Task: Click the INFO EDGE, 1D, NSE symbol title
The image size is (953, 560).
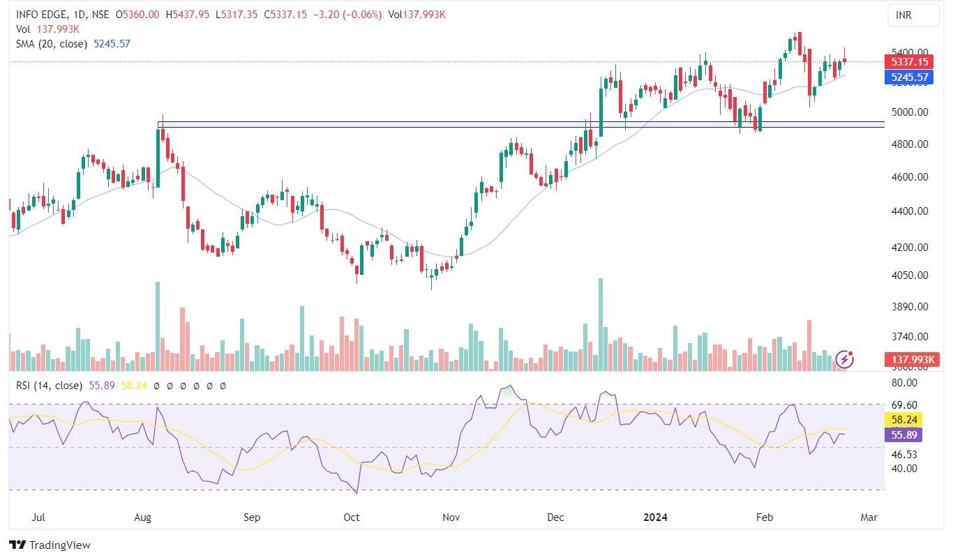Action: coord(63,15)
